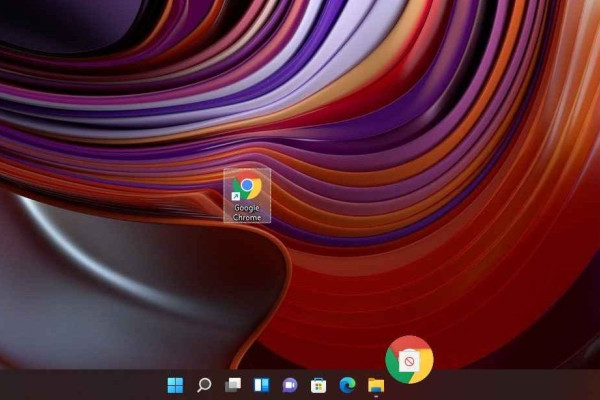Open File Explorer from the taskbar
The width and height of the screenshot is (600, 400).
[x=376, y=385]
